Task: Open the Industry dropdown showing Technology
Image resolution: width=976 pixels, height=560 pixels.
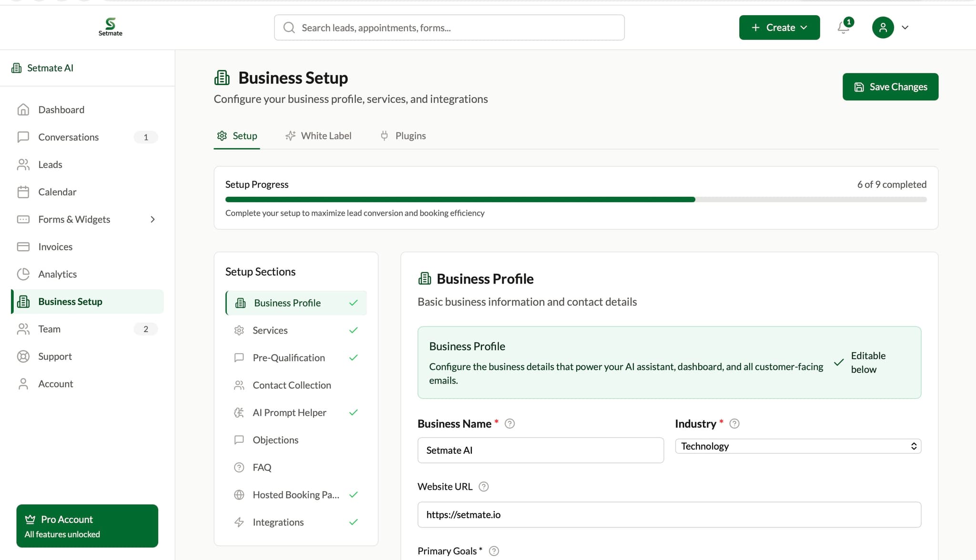Action: (x=798, y=446)
